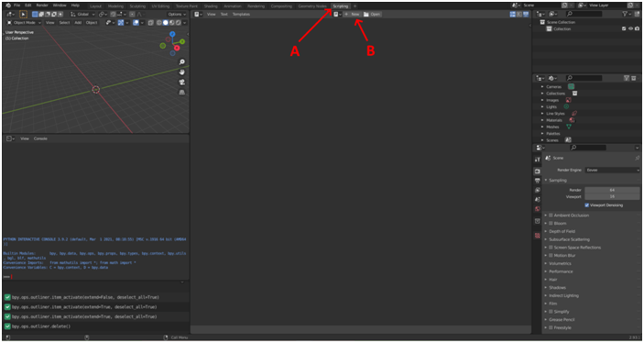Screen dimensions: 644x343
Task: Select the Pan hand icon in the viewport
Action: 182,72
